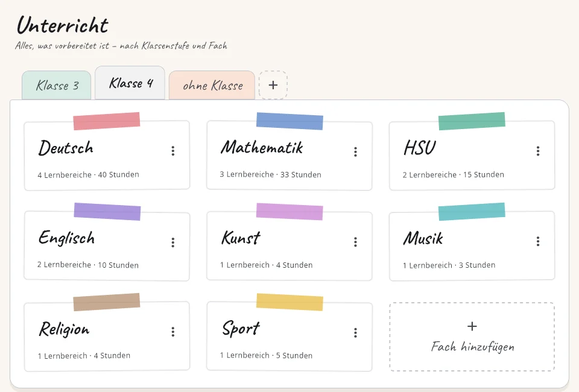
Task: Open the Sport subject card
Action: click(x=289, y=337)
